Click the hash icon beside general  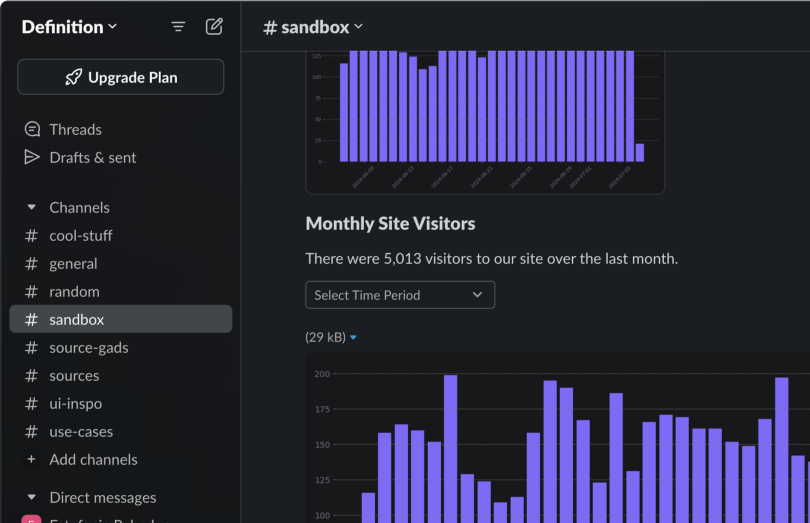[x=32, y=264]
